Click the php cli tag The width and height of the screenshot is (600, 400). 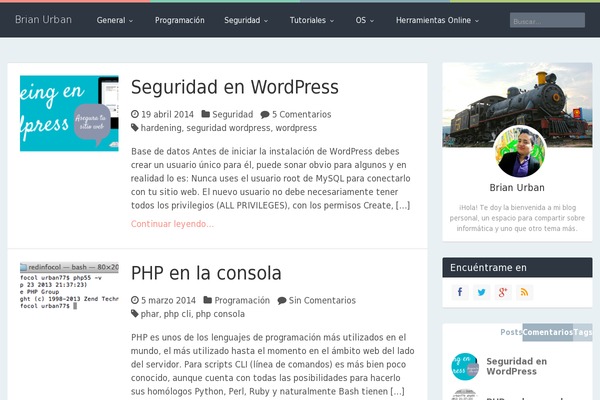click(177, 314)
